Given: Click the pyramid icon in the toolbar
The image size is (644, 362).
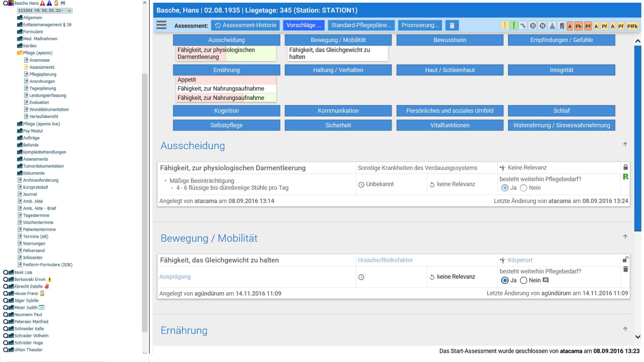Looking at the screenshot, I should tap(552, 25).
